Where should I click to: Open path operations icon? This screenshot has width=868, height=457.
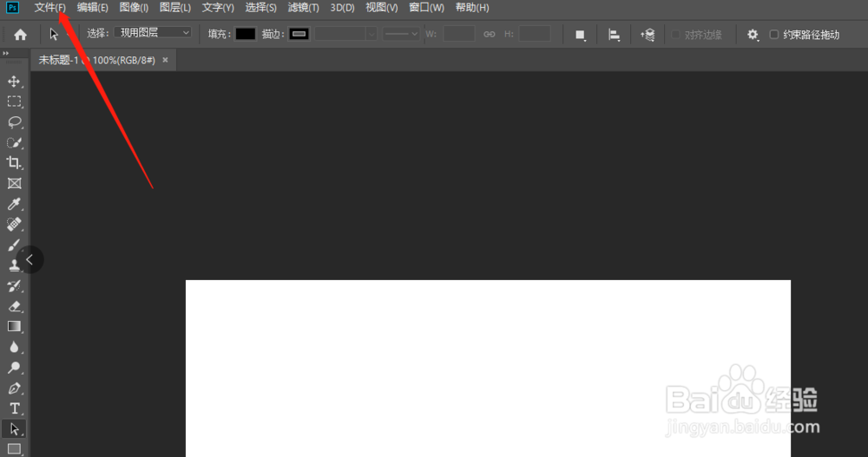[x=580, y=35]
